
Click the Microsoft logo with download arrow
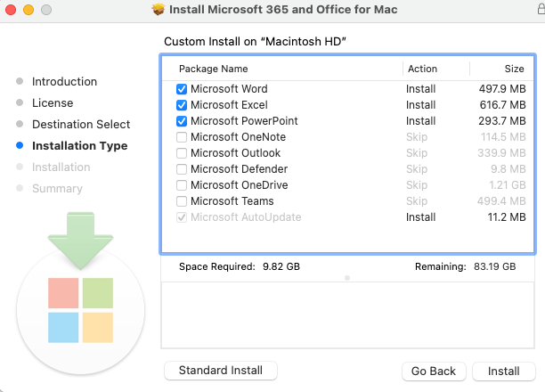[81, 294]
